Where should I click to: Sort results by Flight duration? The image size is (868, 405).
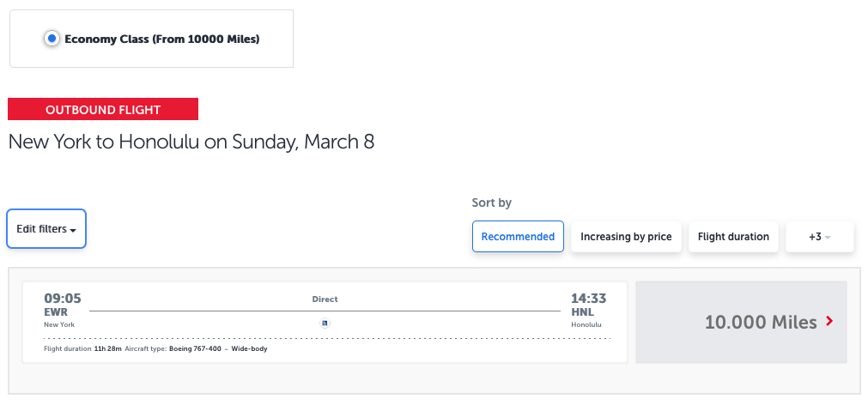[x=733, y=237]
